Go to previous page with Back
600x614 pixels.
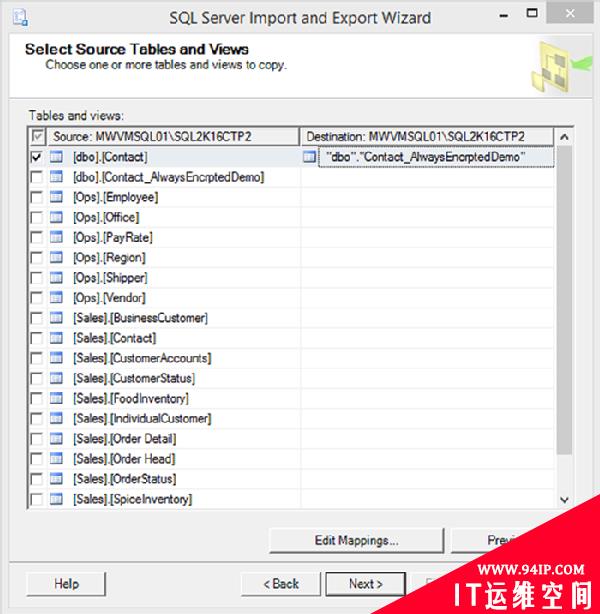(281, 584)
